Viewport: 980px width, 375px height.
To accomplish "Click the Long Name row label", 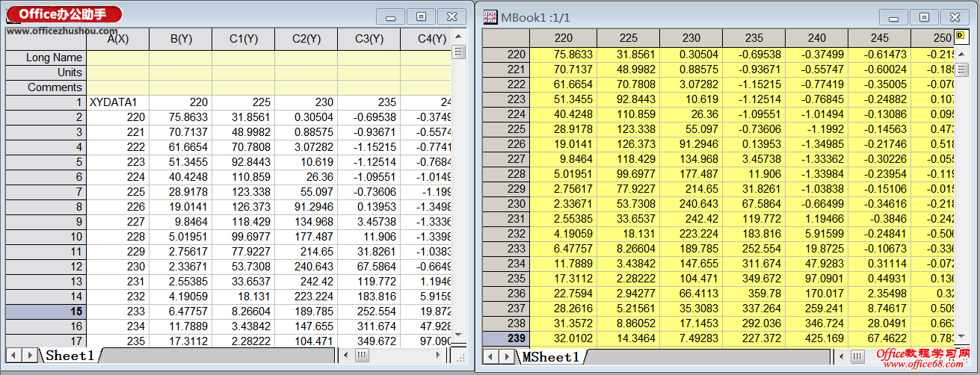I will point(46,58).
